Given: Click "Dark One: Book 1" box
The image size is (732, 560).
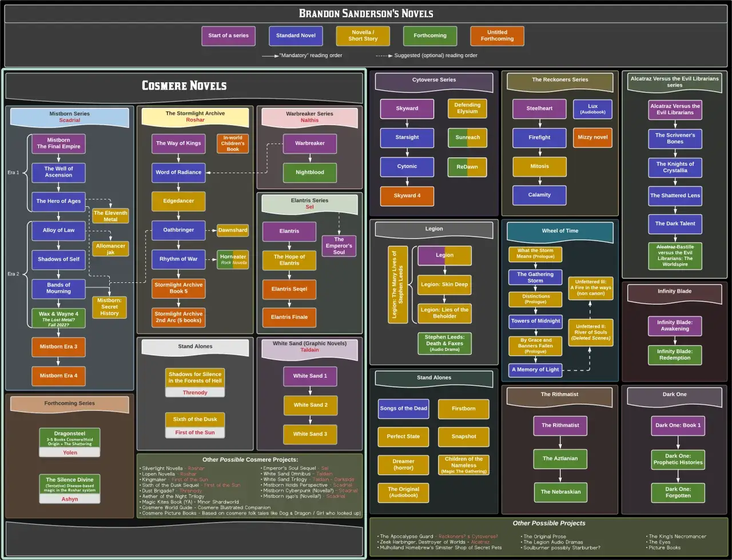Looking at the screenshot, I should (678, 425).
